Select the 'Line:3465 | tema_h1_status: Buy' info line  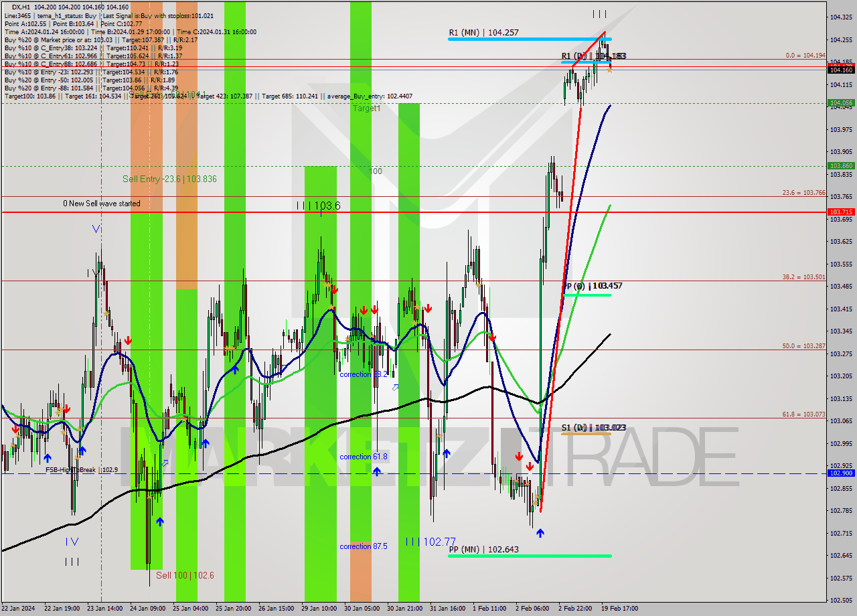pyautogui.click(x=109, y=15)
